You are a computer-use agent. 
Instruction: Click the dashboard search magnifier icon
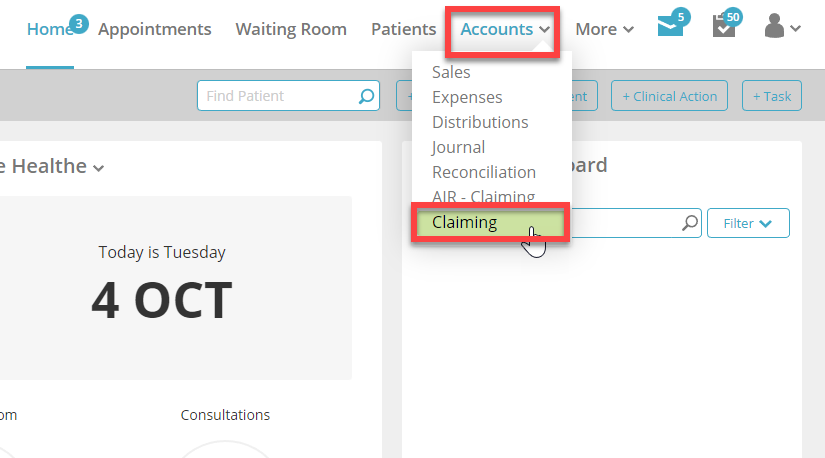pyautogui.click(x=690, y=223)
